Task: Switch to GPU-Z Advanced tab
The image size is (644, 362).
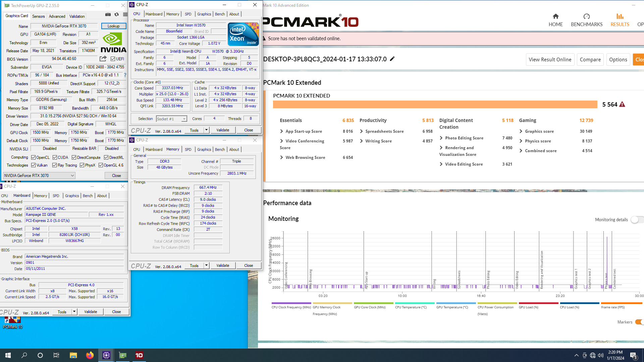Action: (57, 16)
